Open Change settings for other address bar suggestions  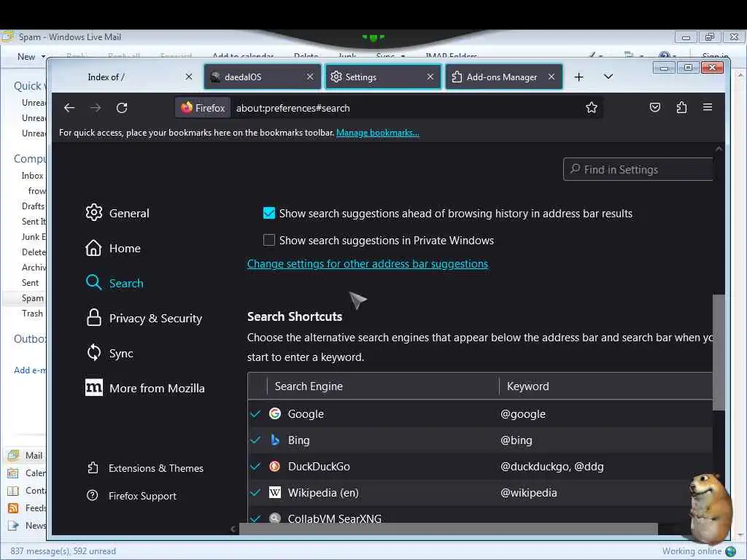(x=368, y=264)
